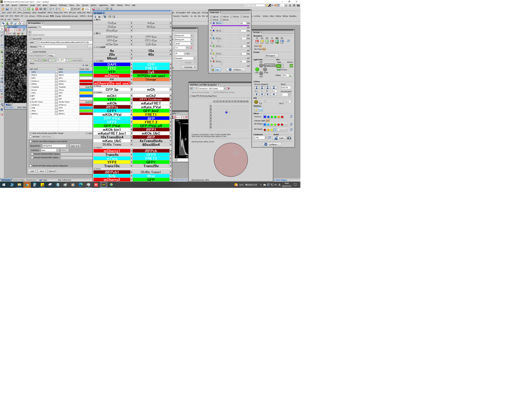Select the pointer arrow tool
Image resolution: width=532 pixels, height=412 pixels.
click(x=2, y=28)
